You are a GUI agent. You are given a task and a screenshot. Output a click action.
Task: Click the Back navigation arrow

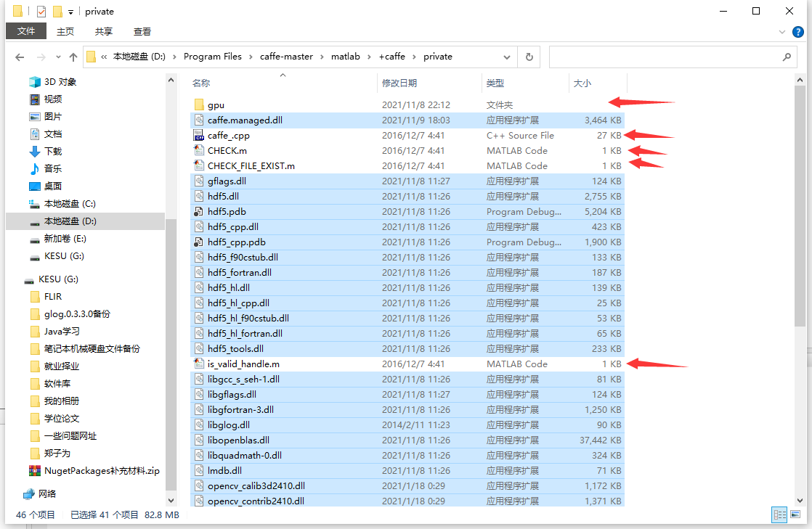20,57
